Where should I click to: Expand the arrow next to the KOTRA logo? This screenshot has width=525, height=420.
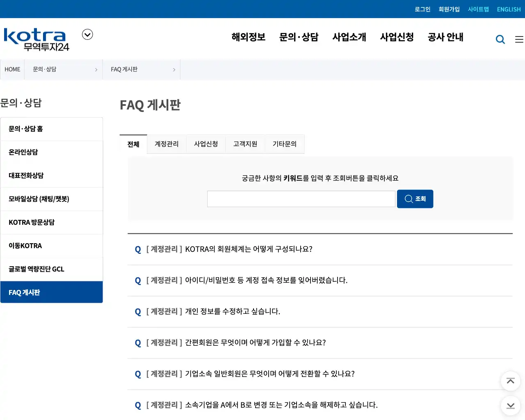(x=87, y=34)
